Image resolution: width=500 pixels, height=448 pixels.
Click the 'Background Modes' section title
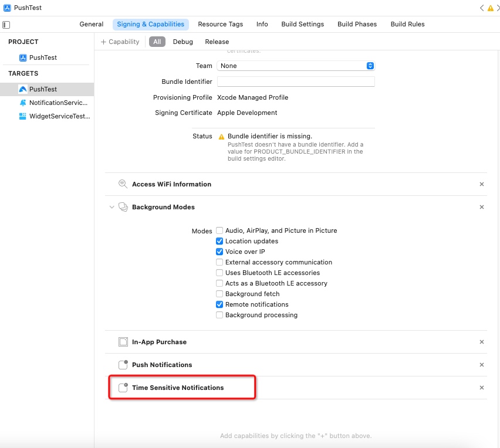tap(163, 207)
